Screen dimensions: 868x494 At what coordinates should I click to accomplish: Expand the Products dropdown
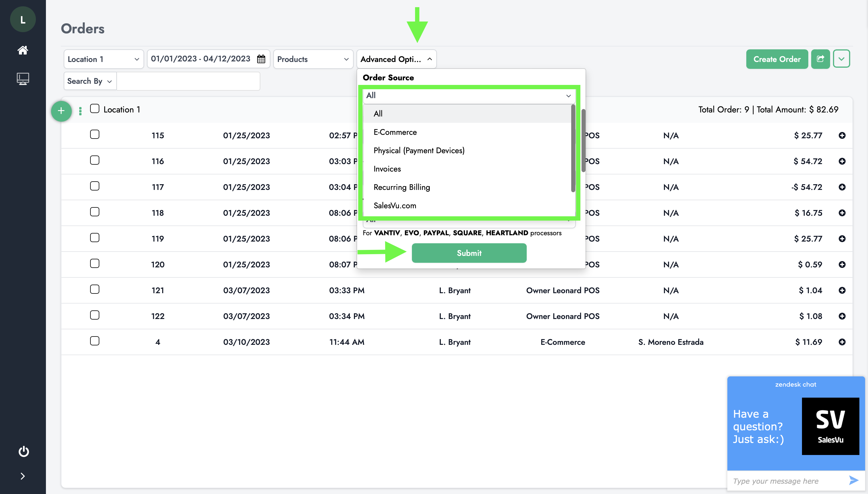point(313,59)
